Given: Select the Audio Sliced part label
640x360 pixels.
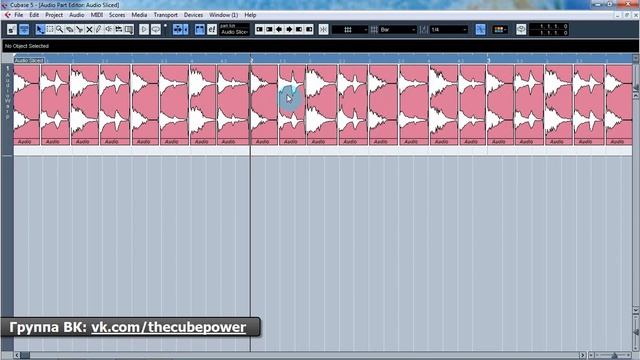Looking at the screenshot, I should 29,60.
